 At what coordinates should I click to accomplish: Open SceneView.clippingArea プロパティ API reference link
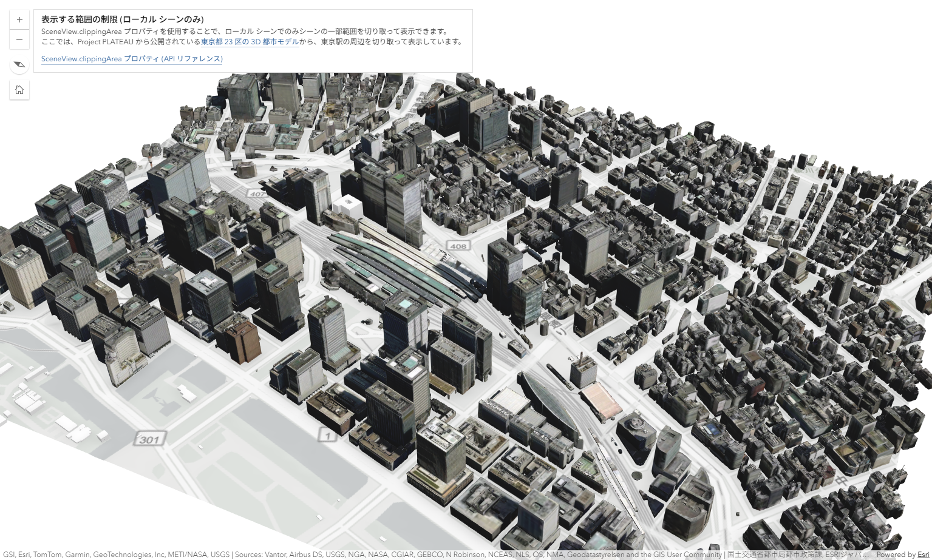tap(132, 59)
